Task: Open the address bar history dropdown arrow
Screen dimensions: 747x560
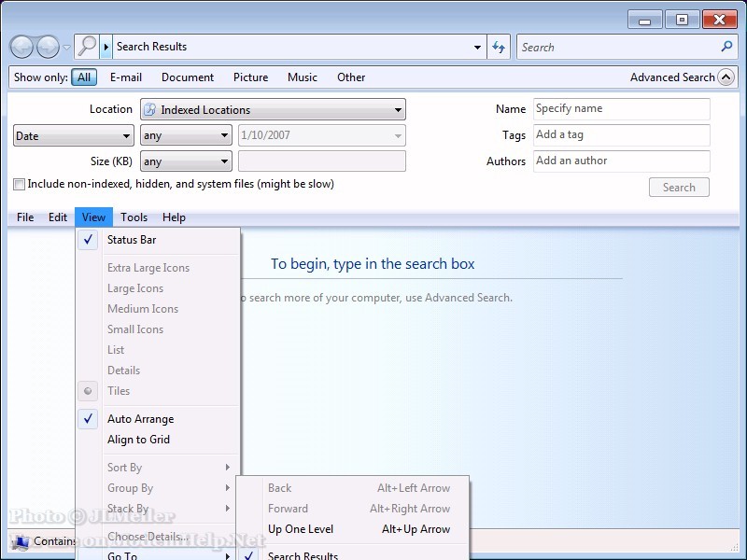Action: 477,47
